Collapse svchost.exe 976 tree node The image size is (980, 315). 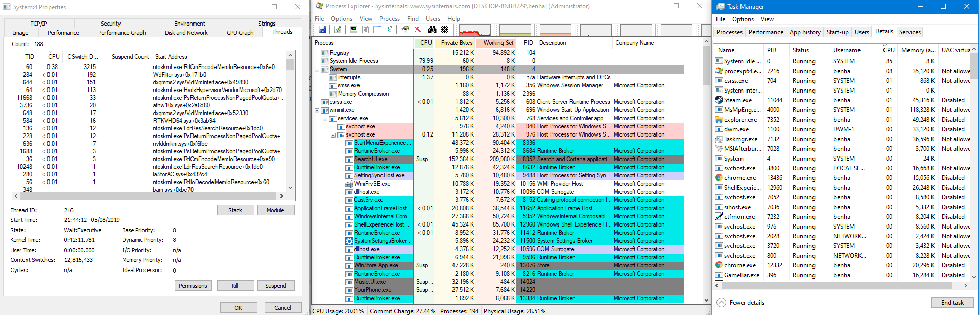tap(333, 135)
